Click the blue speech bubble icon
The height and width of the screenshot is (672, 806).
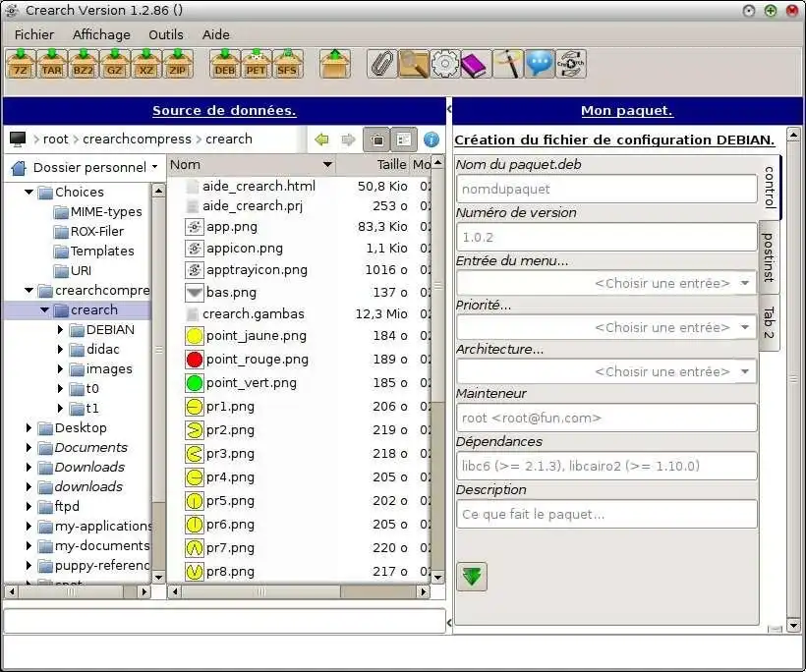539,64
